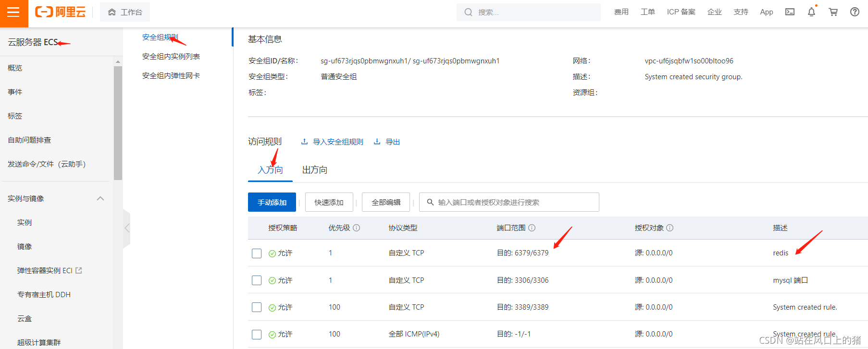This screenshot has width=868, height=349.
Task: Open 弹性容器实例 ECI
Action: click(x=45, y=271)
